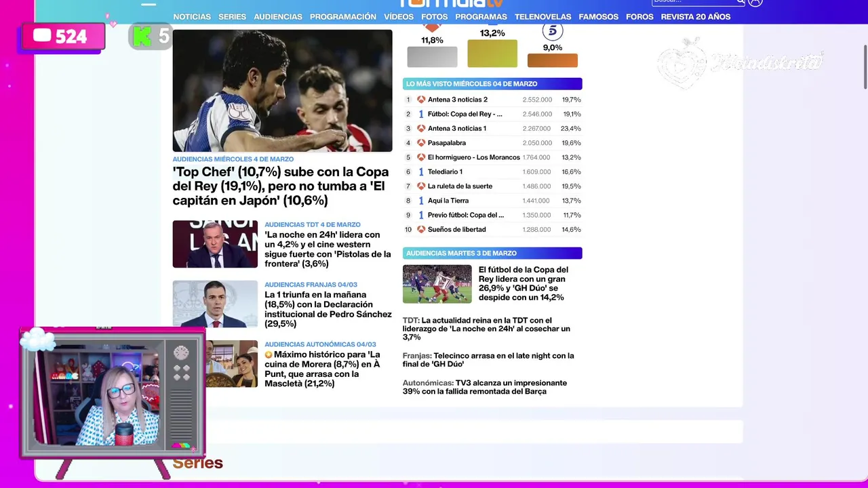Open the Copa del Rey match thumbnail
Viewport: 868px width, 488px height.
point(437,284)
